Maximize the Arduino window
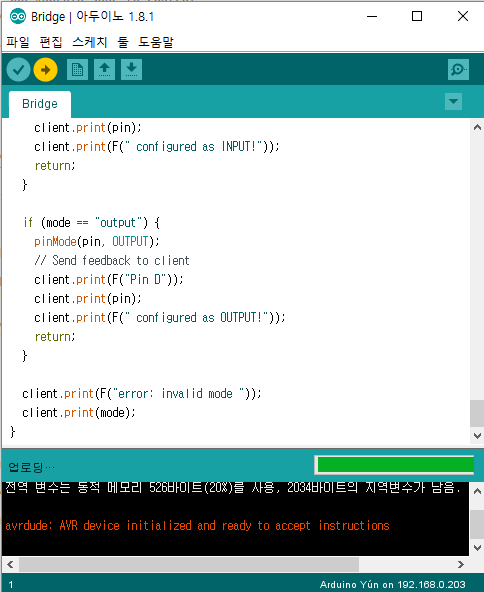 pos(417,16)
